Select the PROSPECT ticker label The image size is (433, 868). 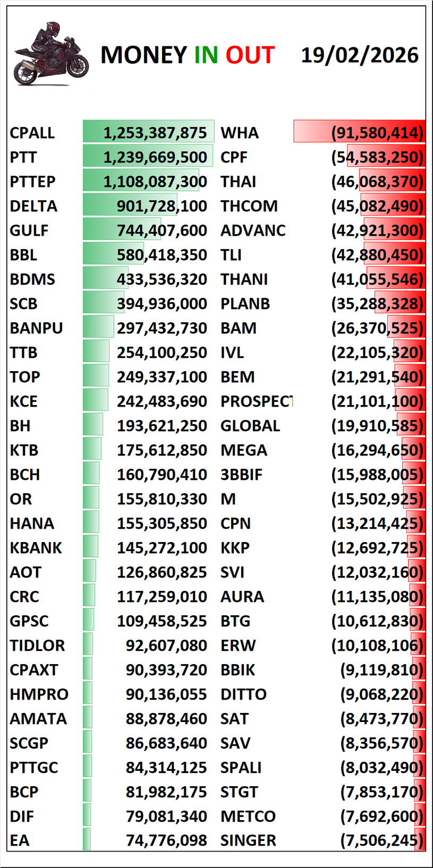[x=256, y=401]
